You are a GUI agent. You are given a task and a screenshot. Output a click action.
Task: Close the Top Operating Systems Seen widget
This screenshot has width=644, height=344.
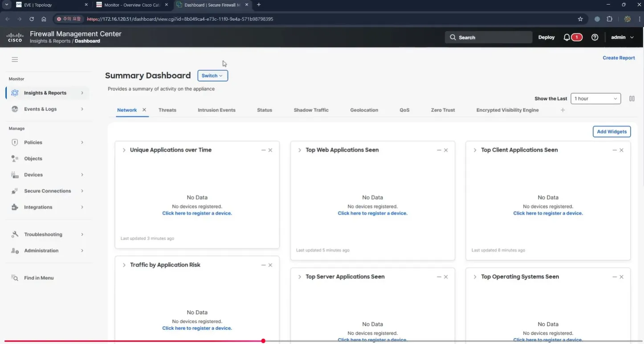(x=621, y=277)
